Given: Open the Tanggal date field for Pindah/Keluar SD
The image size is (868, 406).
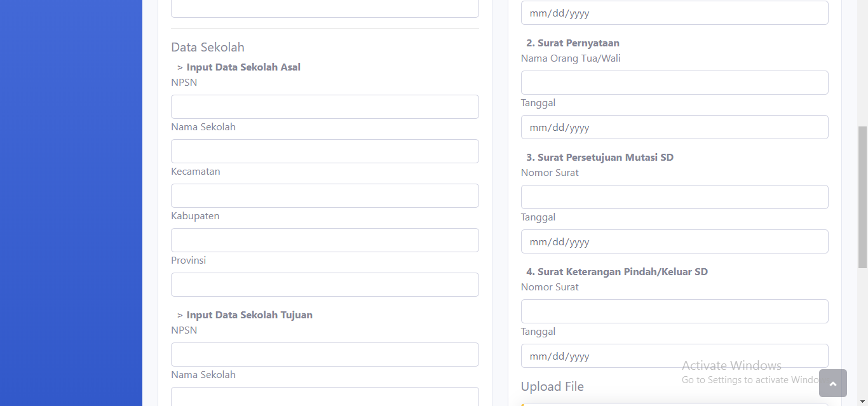Looking at the screenshot, I should point(674,356).
